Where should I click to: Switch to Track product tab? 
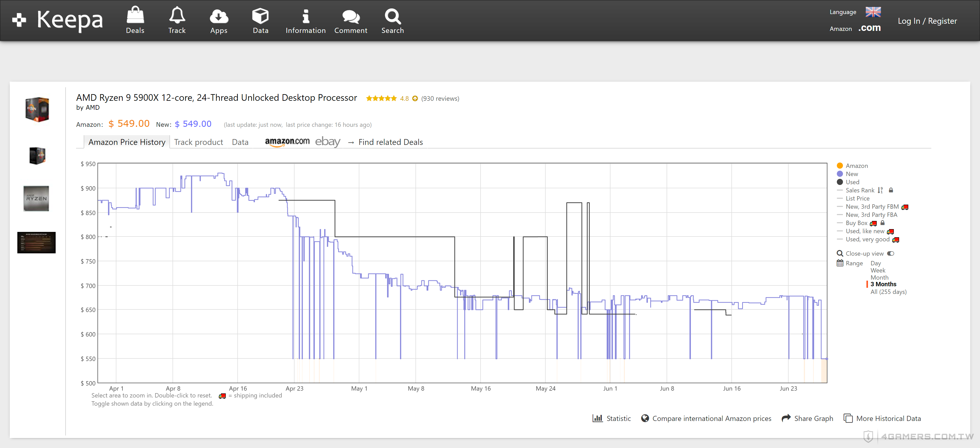(198, 142)
